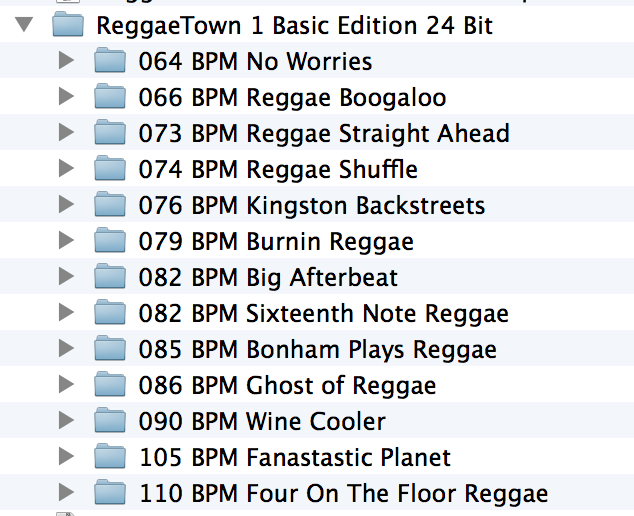Select the 110 BPM Four On The Floor Reggae name
This screenshot has width=634, height=516.
coord(343,493)
